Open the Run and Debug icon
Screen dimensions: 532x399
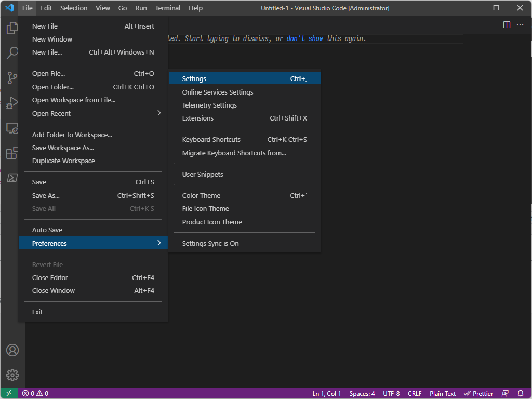pyautogui.click(x=12, y=103)
